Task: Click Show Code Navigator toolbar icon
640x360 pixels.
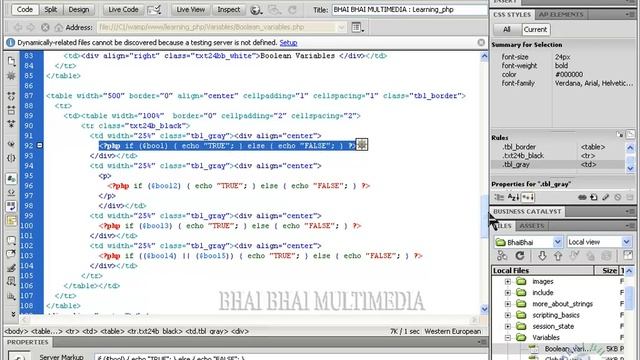Action: tap(11, 76)
